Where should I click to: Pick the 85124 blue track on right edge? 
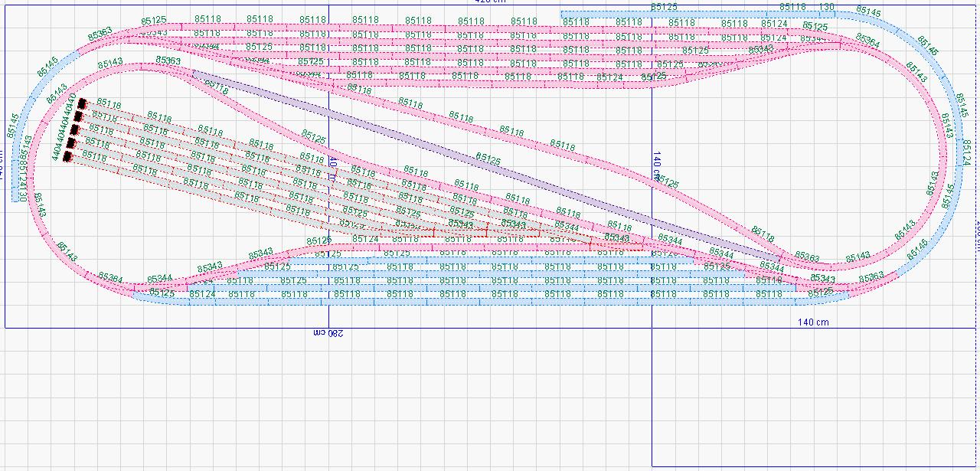click(x=965, y=152)
